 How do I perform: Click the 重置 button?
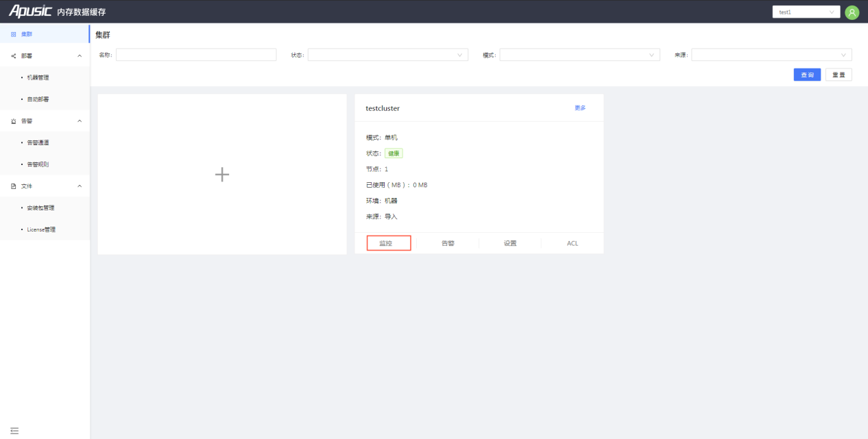pos(839,75)
